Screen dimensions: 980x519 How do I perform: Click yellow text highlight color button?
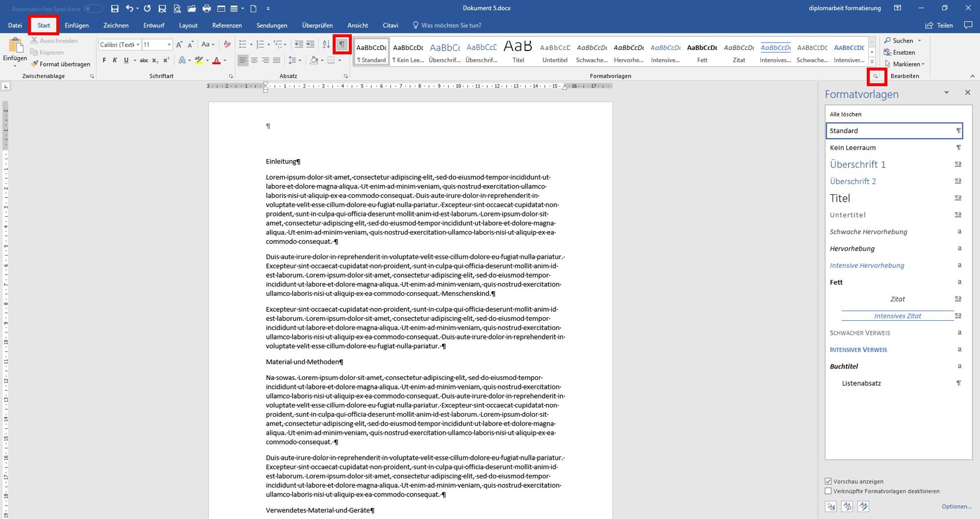(198, 60)
